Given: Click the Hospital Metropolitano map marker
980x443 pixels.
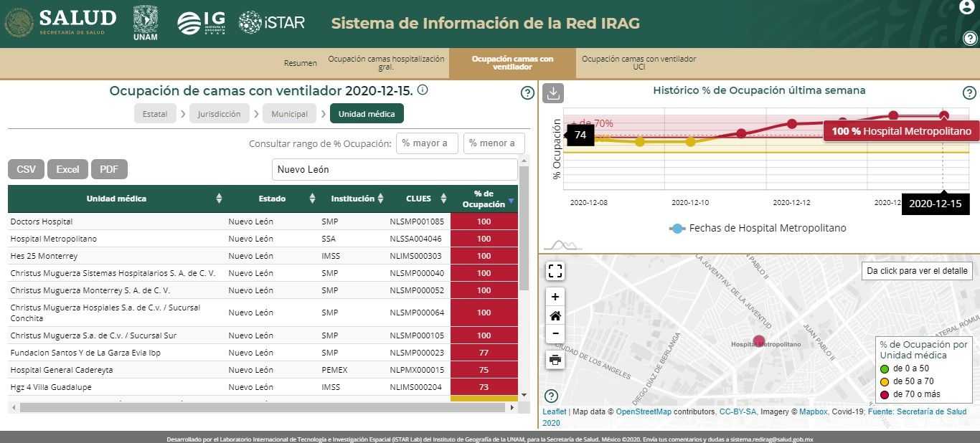Looking at the screenshot, I should click(759, 341).
